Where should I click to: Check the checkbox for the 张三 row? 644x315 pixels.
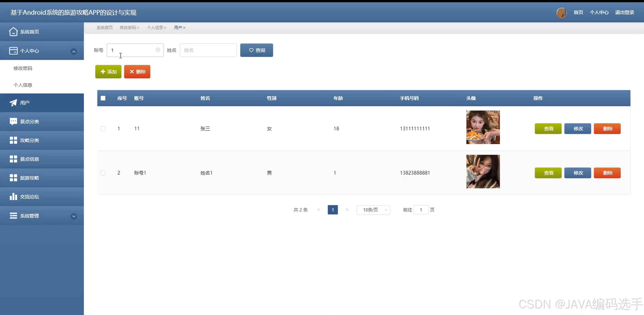(103, 129)
